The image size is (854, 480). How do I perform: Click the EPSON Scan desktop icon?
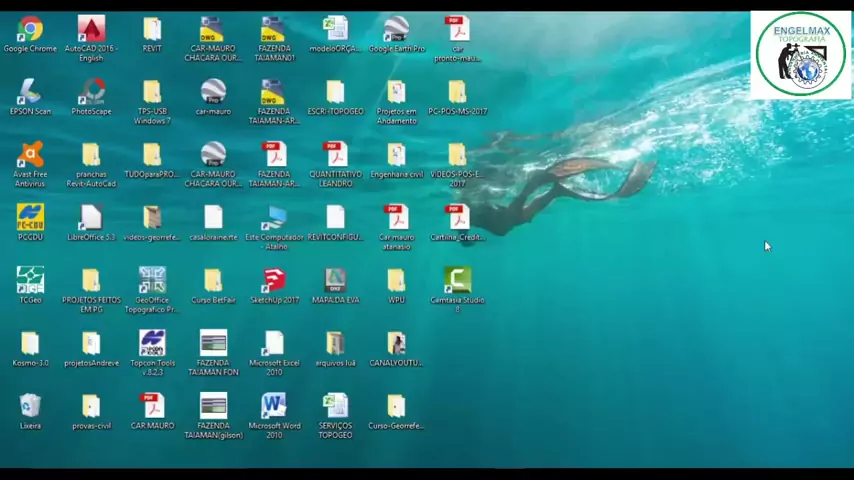[x=30, y=92]
